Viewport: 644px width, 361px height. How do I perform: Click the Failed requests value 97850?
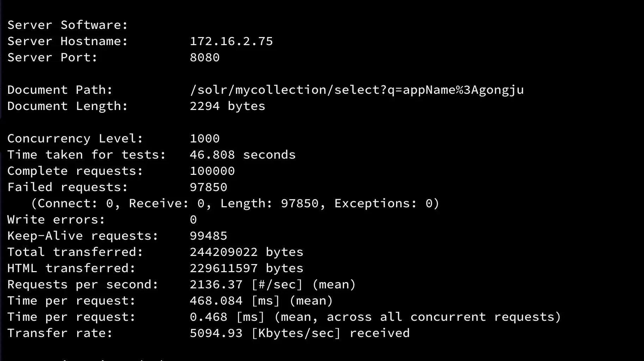[x=208, y=187]
